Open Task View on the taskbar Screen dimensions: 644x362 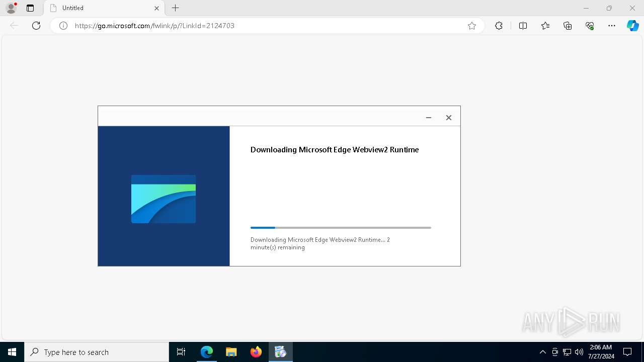pos(181,352)
